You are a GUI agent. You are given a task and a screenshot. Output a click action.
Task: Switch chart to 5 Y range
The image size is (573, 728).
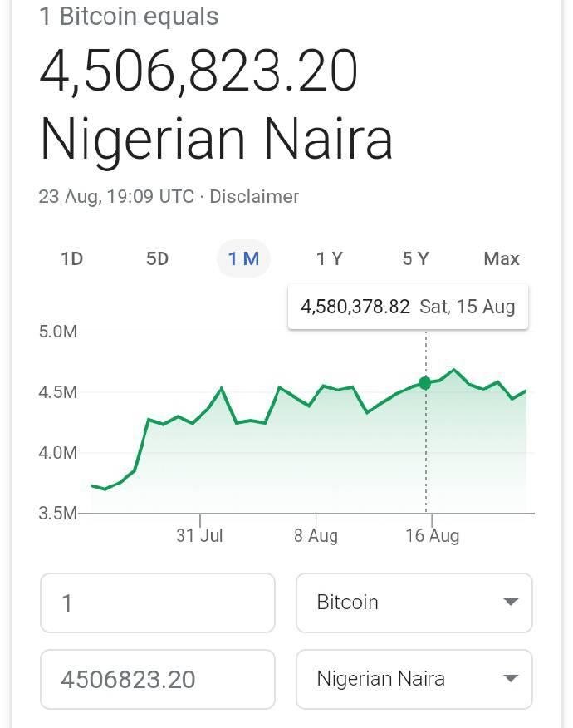[x=416, y=258]
